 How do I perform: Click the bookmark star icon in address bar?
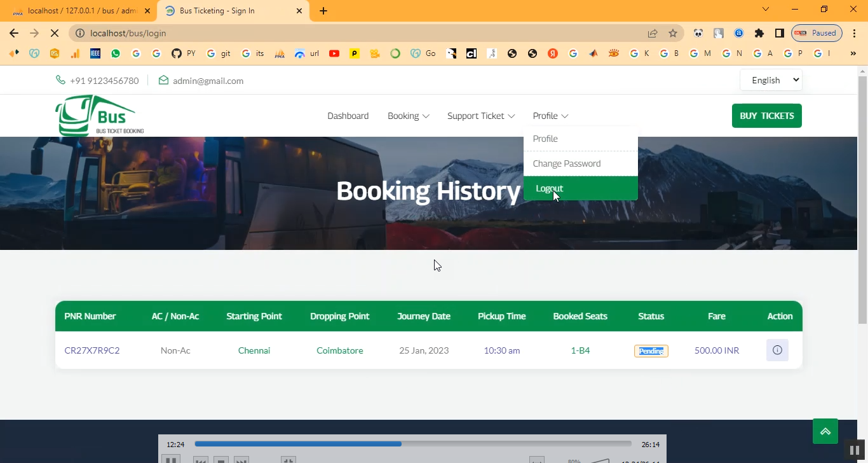coord(673,33)
